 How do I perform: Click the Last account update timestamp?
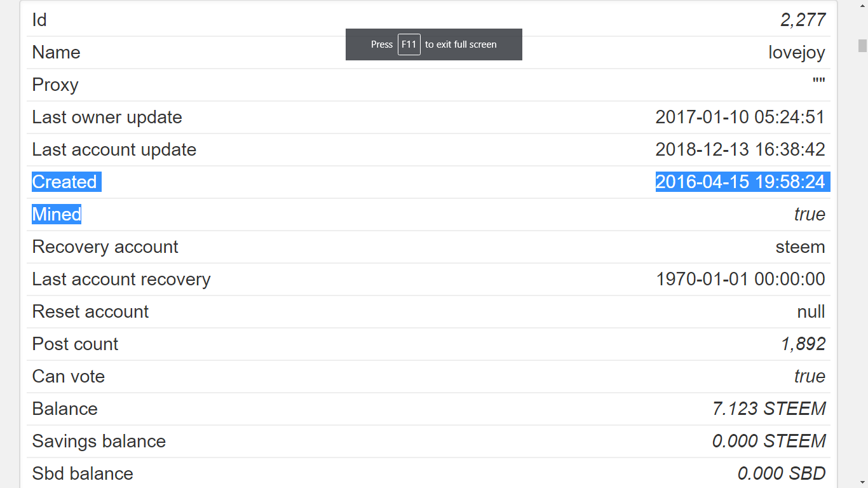740,149
